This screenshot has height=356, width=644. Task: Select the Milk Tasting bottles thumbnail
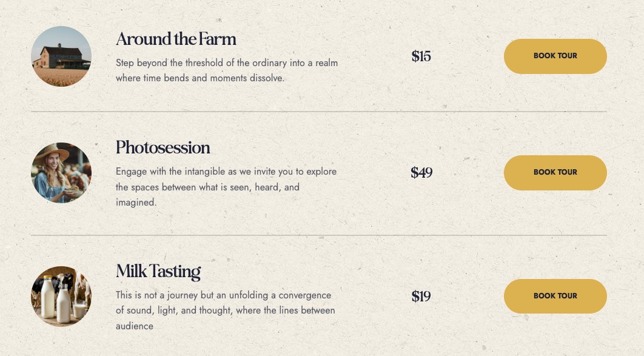(x=61, y=296)
